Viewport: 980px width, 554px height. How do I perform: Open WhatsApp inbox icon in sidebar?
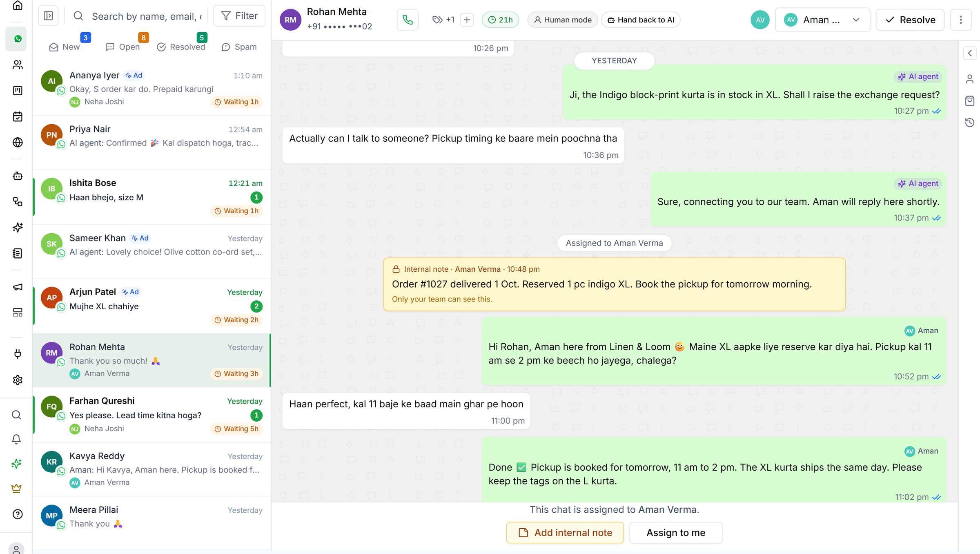click(16, 39)
